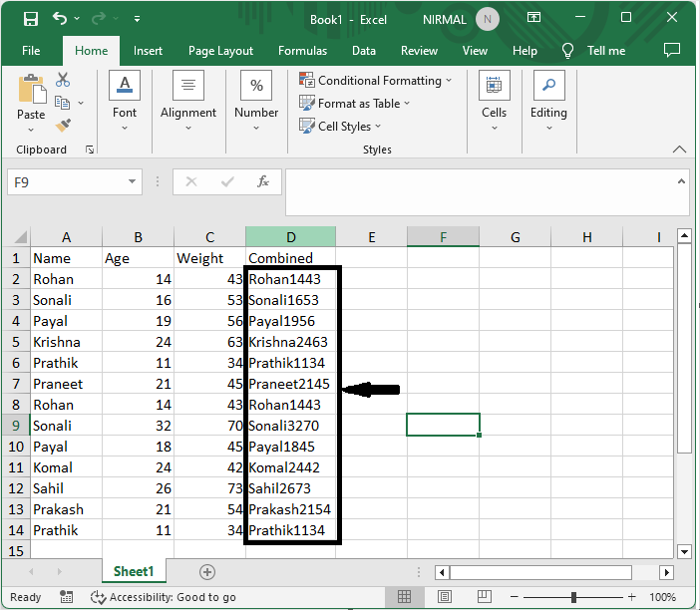The height and width of the screenshot is (610, 700).
Task: Open the View tab
Action: tap(475, 51)
